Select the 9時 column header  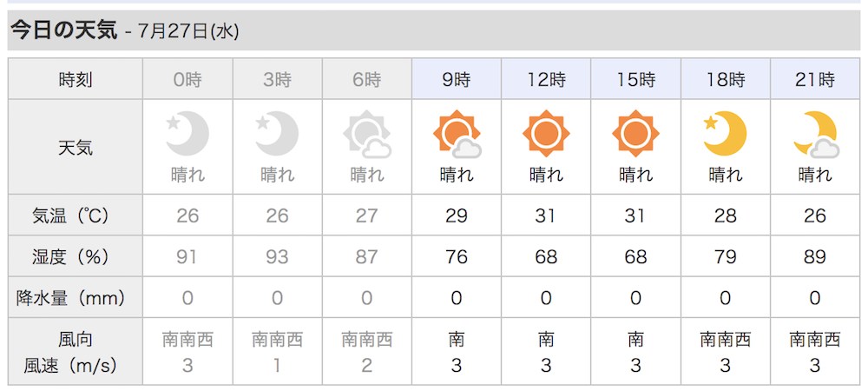coord(457,80)
